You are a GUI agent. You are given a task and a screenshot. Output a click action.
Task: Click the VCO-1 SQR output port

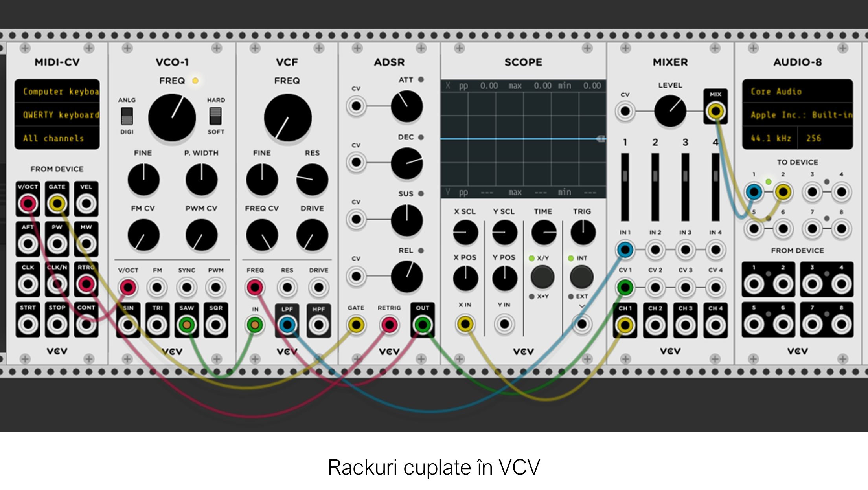point(215,325)
